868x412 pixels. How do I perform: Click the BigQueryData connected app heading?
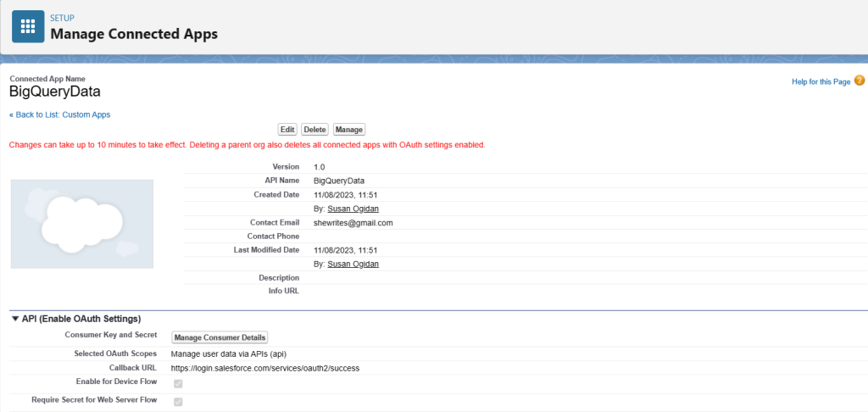pyautogui.click(x=55, y=92)
